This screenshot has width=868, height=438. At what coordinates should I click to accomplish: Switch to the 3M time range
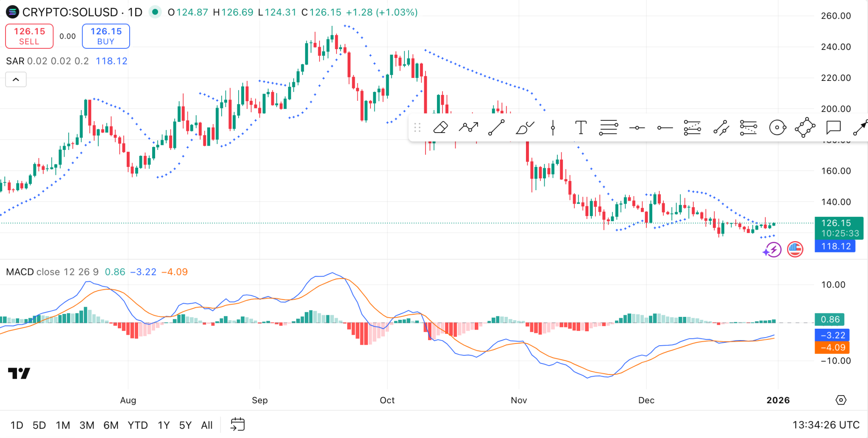[x=87, y=425]
